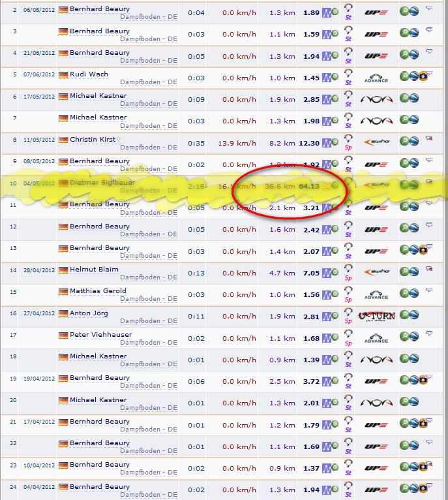Click magnifier details icon in Anton Jörg row
Viewport: 448px width, 500px height.
tap(404, 315)
